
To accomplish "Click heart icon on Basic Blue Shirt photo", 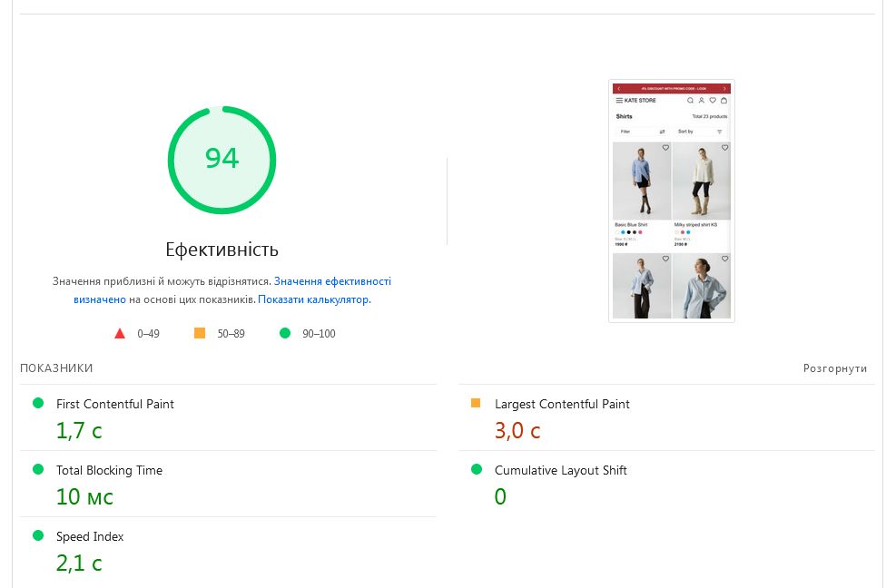I will [665, 148].
